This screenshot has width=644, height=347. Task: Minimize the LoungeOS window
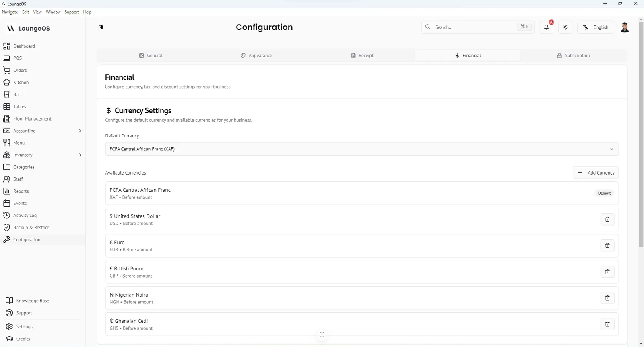605,4
